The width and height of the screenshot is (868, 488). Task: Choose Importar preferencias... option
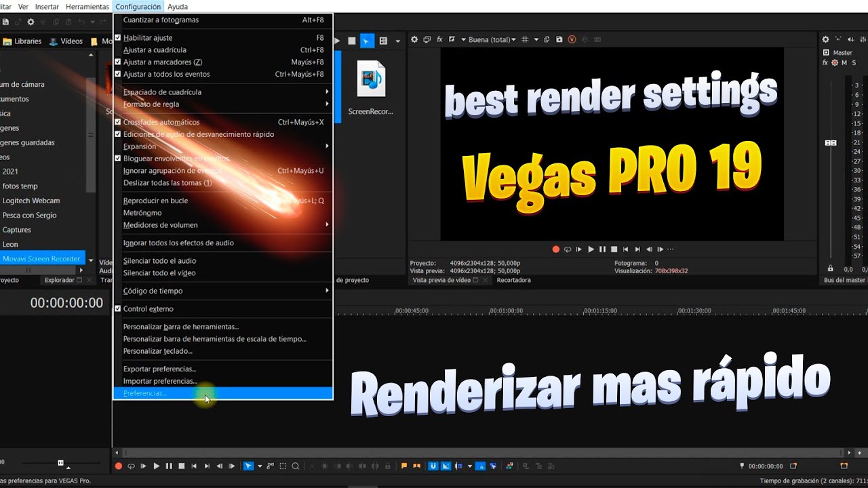(x=223, y=381)
